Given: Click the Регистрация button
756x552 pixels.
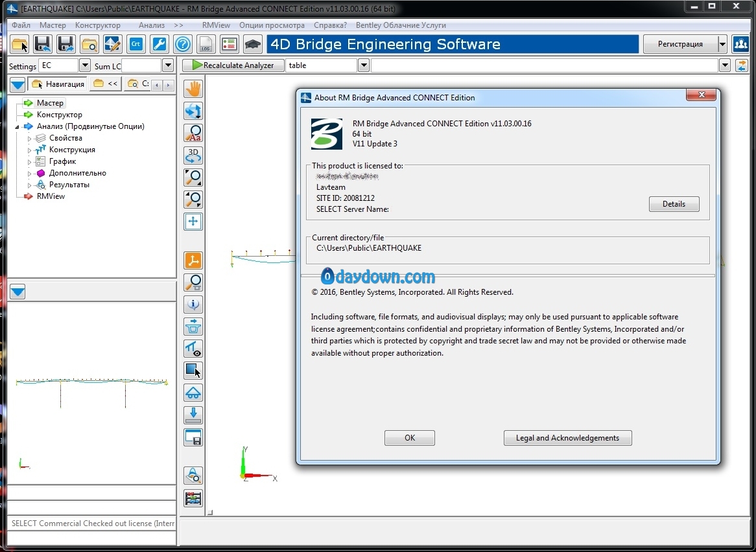Looking at the screenshot, I should pyautogui.click(x=680, y=44).
